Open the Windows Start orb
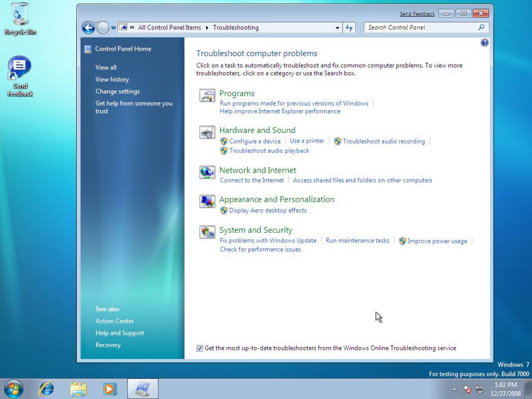The height and width of the screenshot is (399, 532). 14,389
